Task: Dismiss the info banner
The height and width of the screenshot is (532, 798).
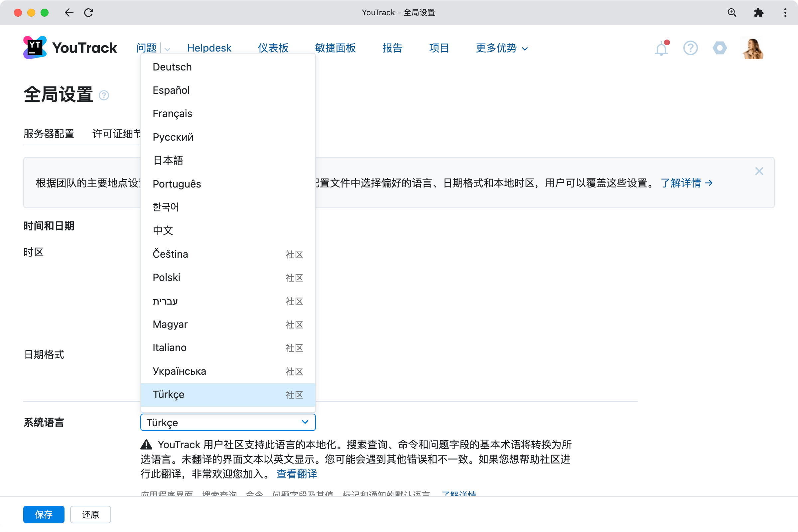Action: click(759, 171)
